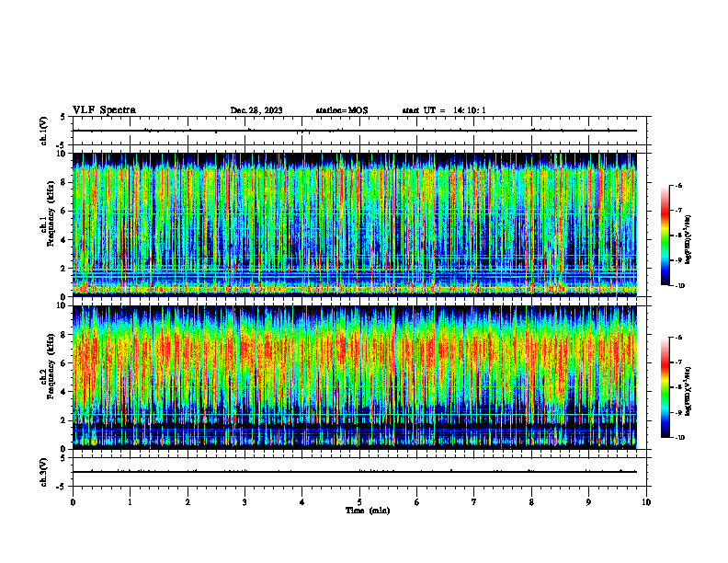Click the "-10" value on ch.2 colorbar
Screen dimensions: 728x563
click(679, 438)
